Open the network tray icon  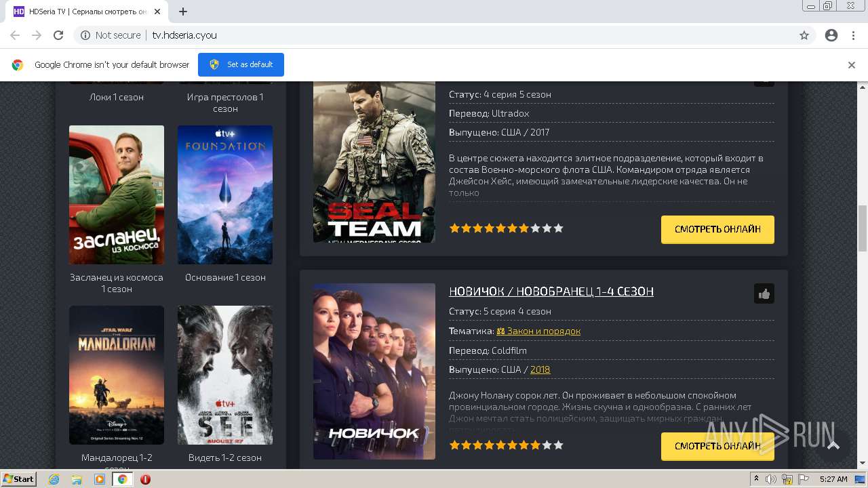(x=787, y=479)
